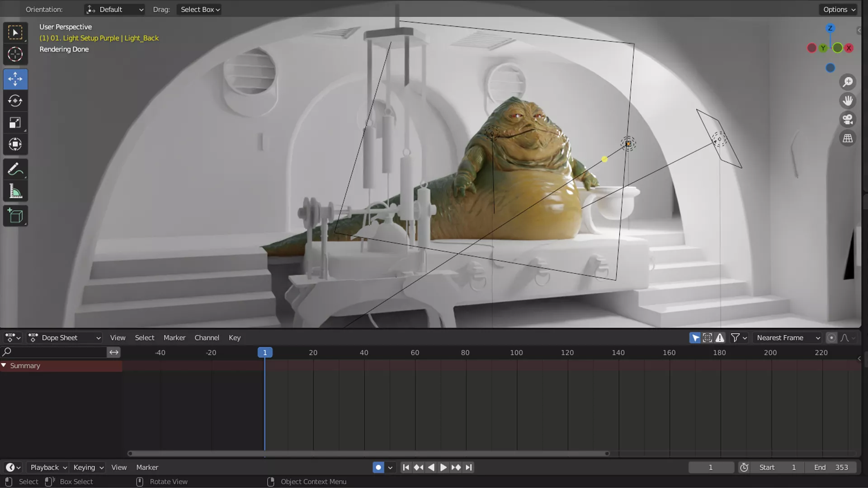The width and height of the screenshot is (868, 488).
Task: Select the Rotate tool
Action: [15, 101]
